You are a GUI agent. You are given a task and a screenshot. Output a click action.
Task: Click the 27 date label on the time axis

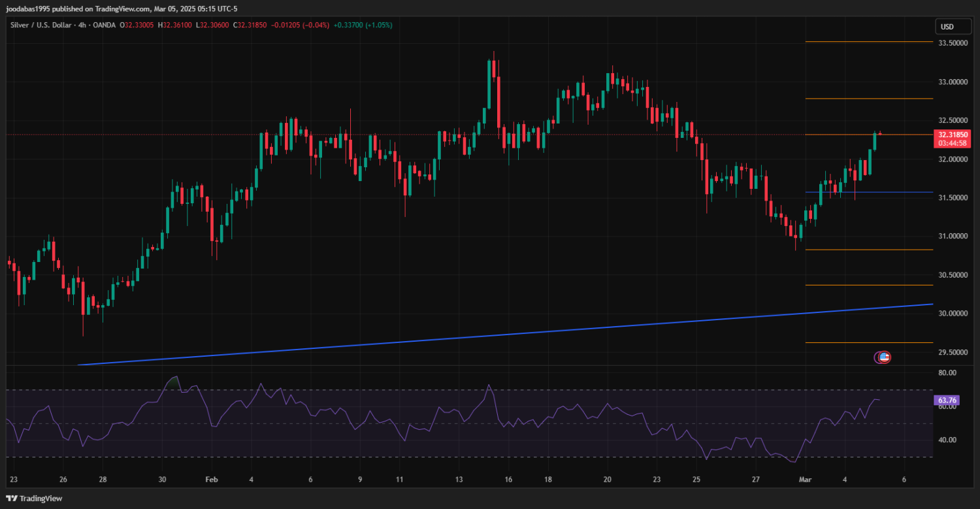tap(755, 480)
